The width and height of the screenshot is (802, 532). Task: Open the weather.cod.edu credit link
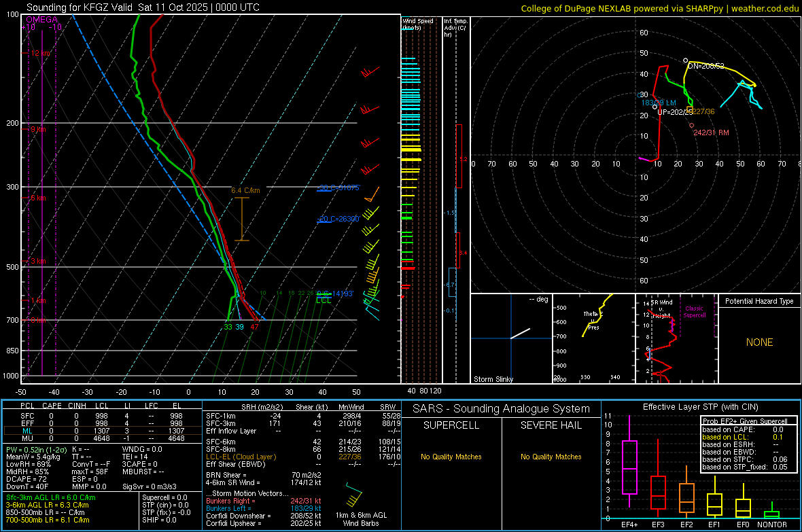766,8
